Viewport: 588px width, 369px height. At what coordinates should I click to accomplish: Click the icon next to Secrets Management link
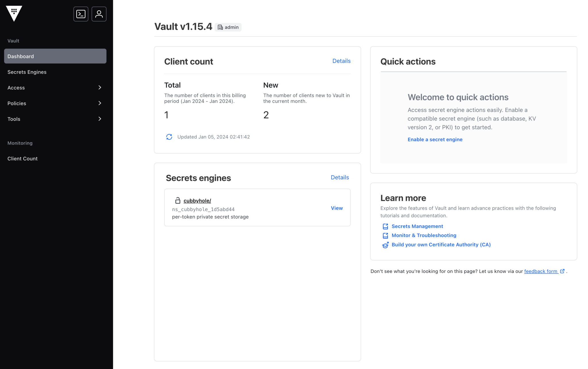pyautogui.click(x=385, y=226)
